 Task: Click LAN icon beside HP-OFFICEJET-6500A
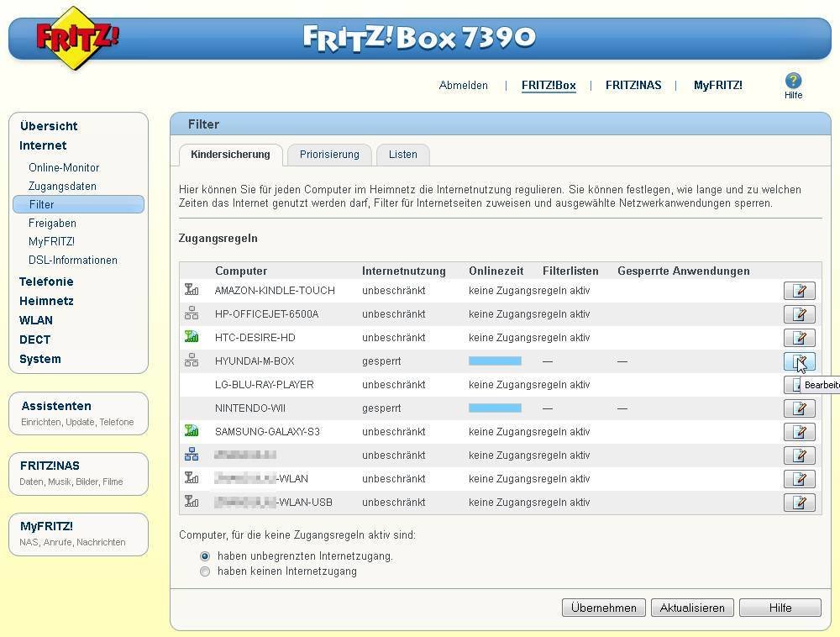192,313
